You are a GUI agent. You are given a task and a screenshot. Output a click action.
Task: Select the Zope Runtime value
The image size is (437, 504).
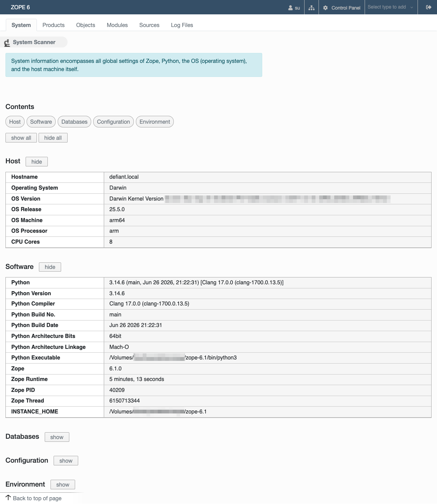pos(137,379)
